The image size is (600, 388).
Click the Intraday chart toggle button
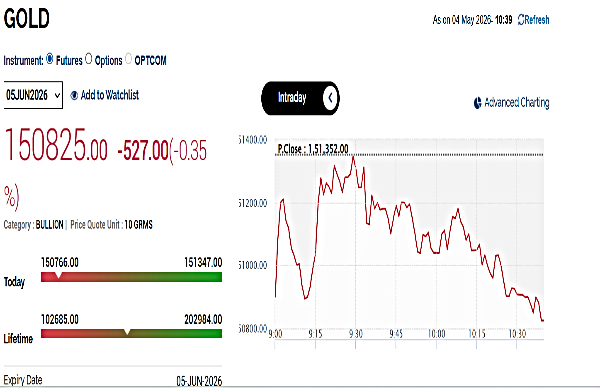tap(300, 98)
